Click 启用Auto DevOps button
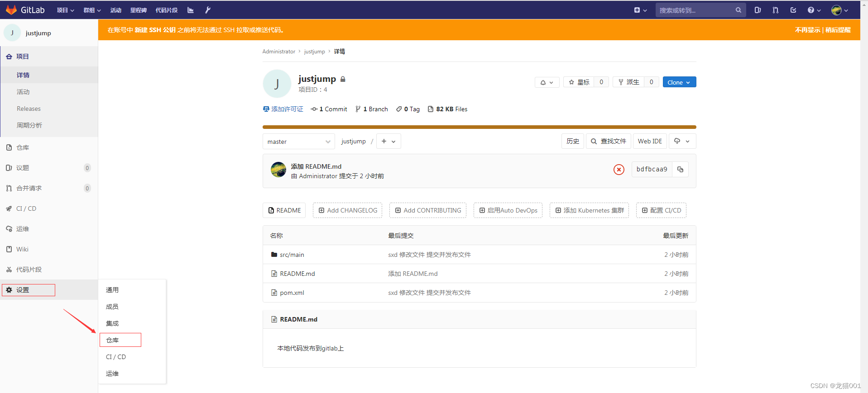 coord(508,210)
